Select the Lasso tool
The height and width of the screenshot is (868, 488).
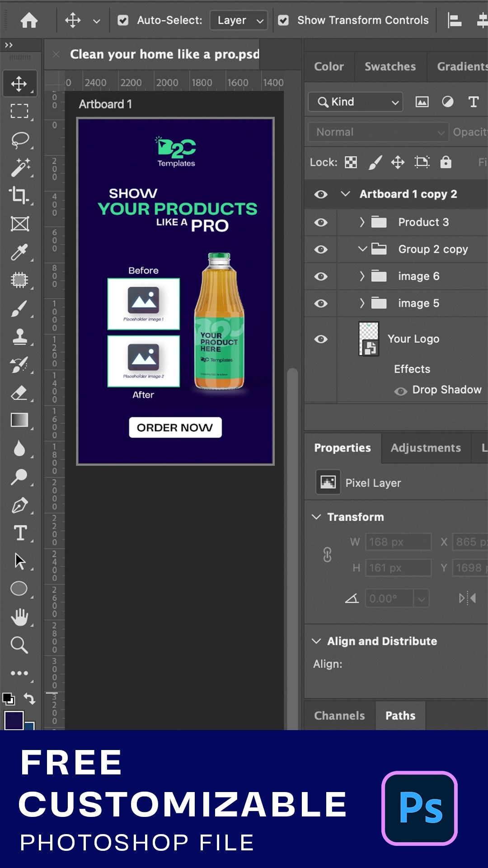pyautogui.click(x=19, y=140)
